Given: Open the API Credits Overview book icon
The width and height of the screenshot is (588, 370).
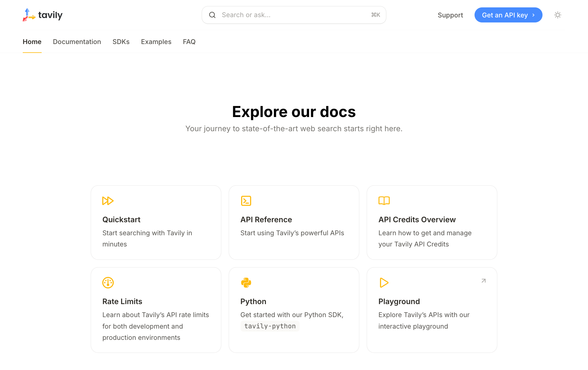Looking at the screenshot, I should [384, 201].
